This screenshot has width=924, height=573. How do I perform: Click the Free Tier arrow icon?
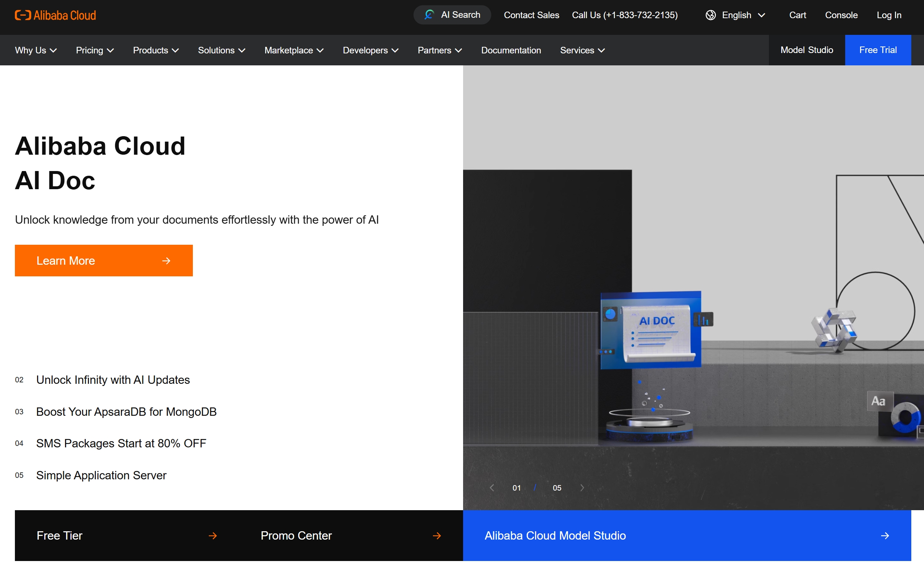[213, 536]
